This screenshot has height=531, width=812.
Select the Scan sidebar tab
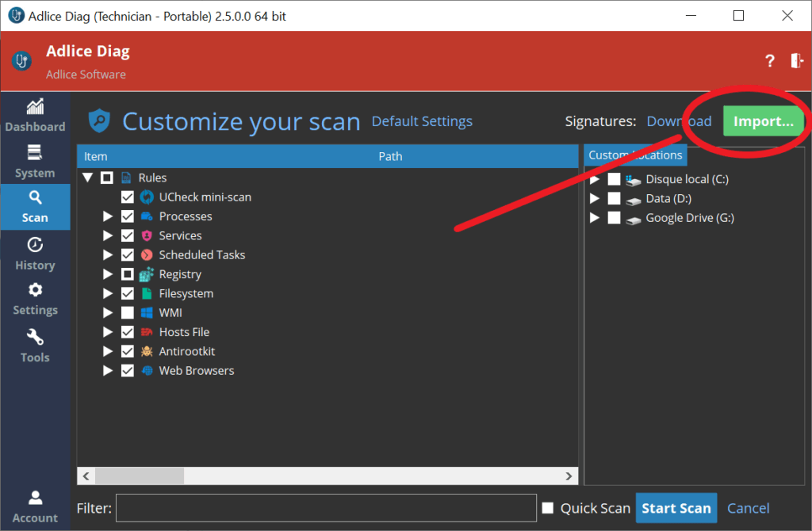coord(35,206)
